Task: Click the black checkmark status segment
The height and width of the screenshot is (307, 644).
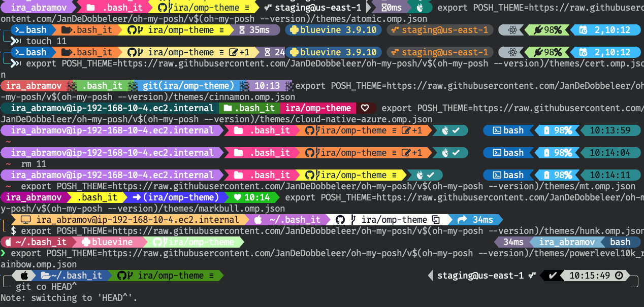Action: click(553, 276)
